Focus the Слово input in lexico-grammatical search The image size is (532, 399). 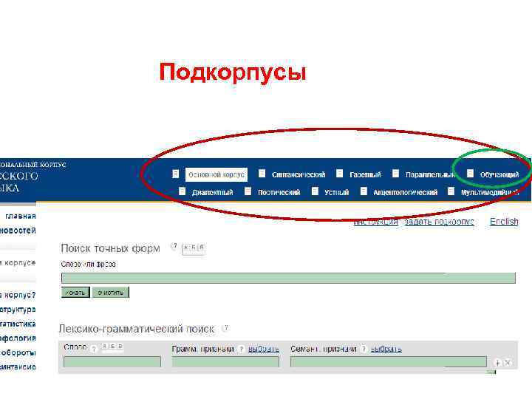click(x=112, y=361)
